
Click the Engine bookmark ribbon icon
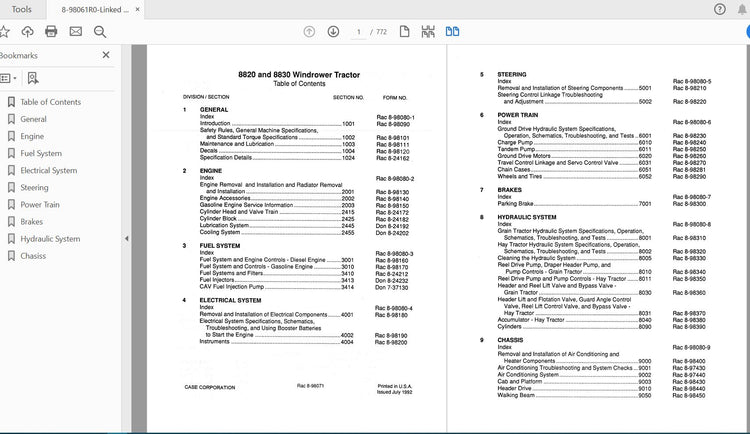11,136
